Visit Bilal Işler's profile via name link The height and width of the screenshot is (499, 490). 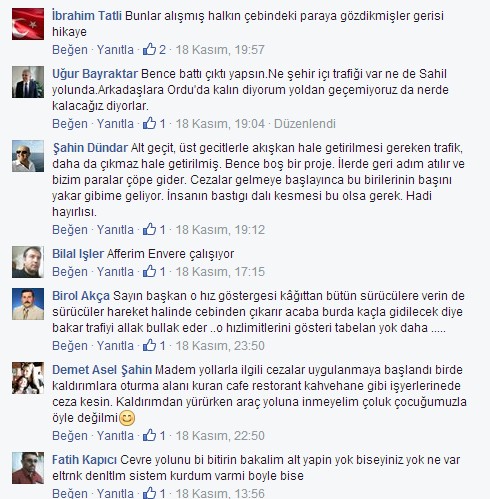click(x=78, y=254)
